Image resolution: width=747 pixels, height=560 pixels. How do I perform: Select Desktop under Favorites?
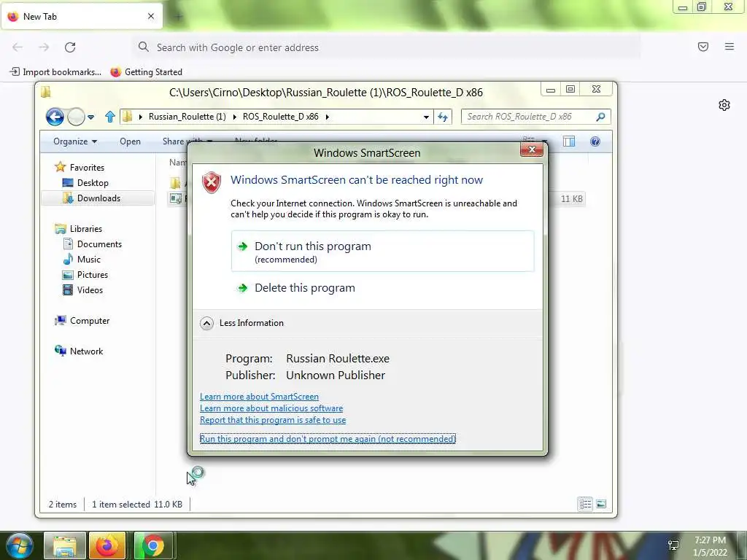point(93,183)
